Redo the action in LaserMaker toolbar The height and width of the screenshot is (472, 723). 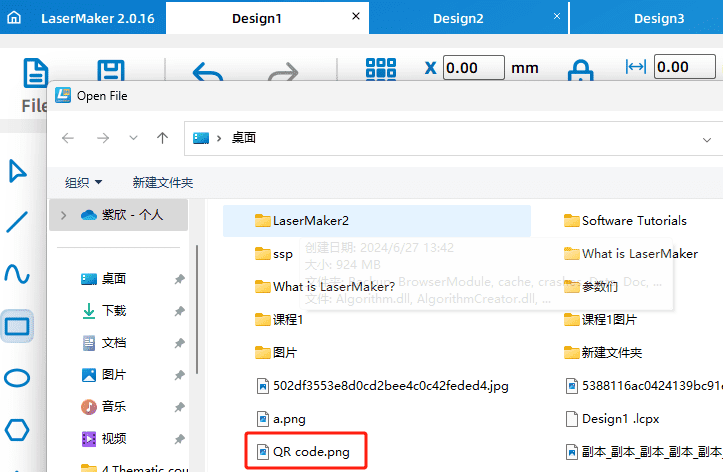pos(283,71)
